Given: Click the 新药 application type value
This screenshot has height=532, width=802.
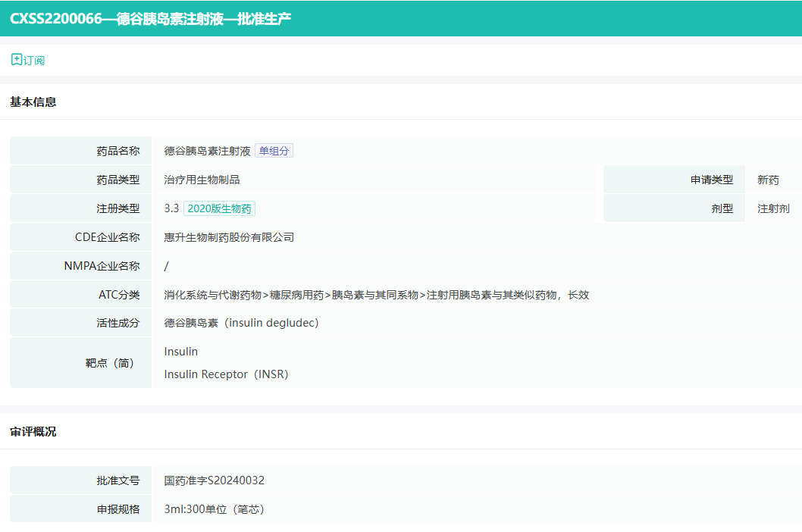Looking at the screenshot, I should click(768, 180).
